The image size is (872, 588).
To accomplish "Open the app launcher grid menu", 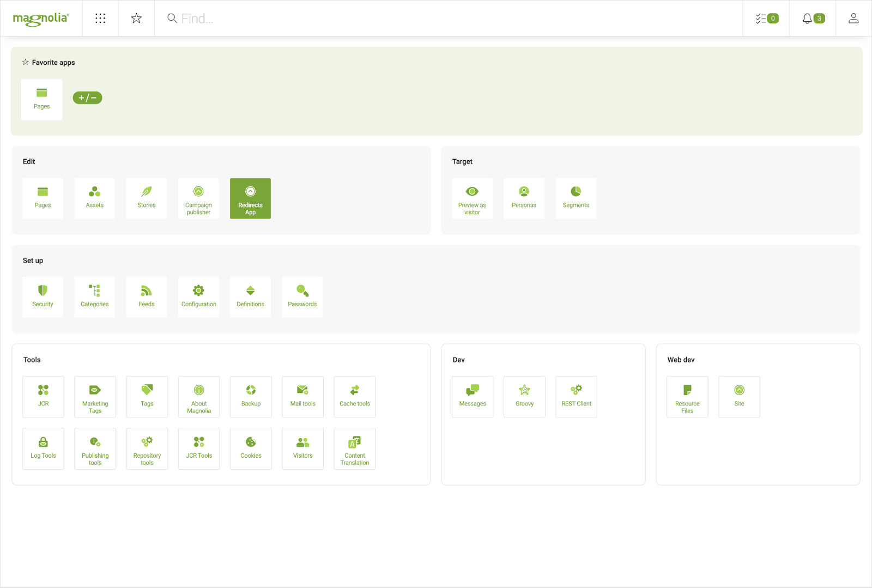I will 100,18.
